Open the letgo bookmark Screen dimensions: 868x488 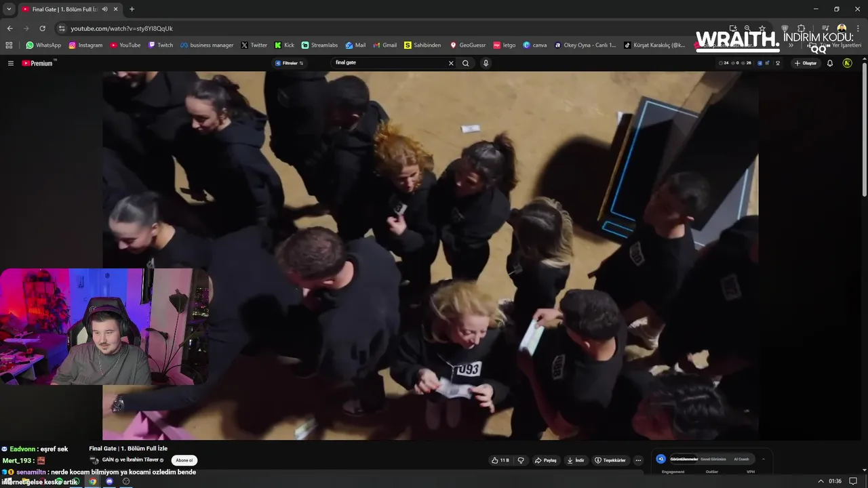505,45
